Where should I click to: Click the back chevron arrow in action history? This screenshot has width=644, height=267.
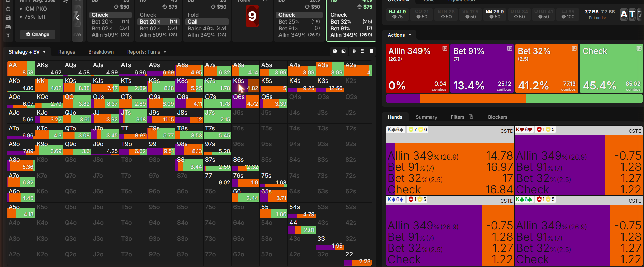[x=77, y=18]
